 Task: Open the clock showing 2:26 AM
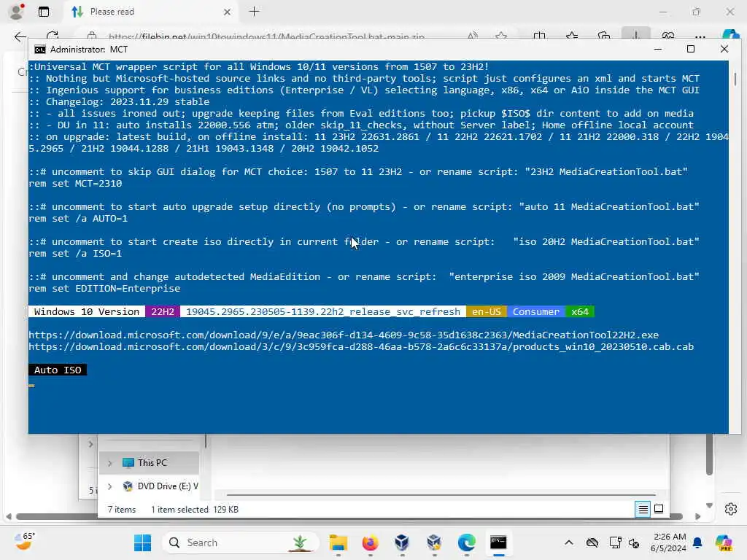pos(669,542)
